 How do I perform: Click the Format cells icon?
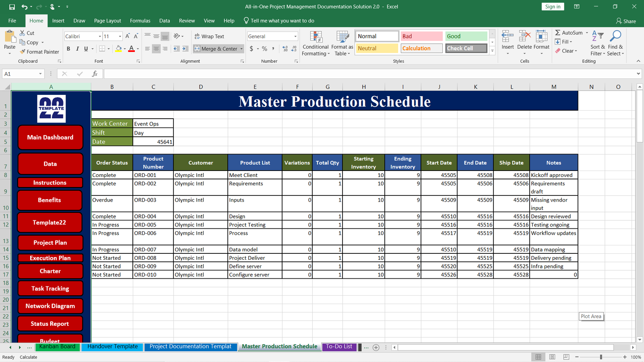(541, 36)
